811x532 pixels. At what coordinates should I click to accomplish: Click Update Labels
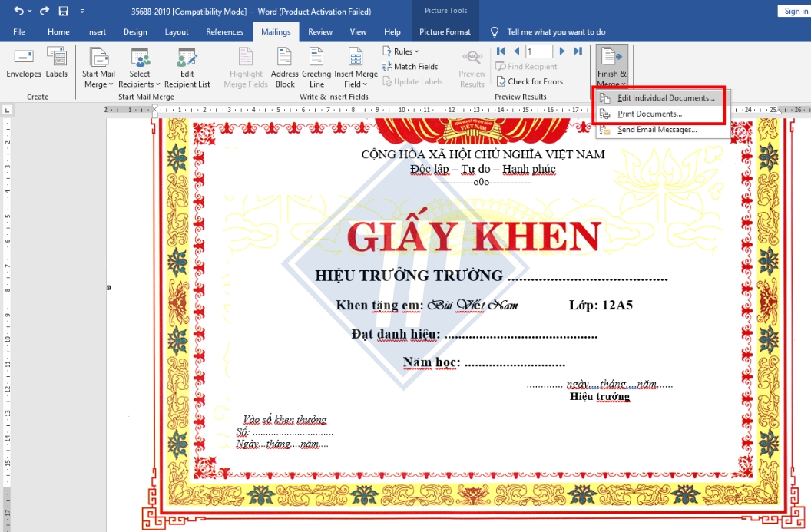[x=412, y=81]
